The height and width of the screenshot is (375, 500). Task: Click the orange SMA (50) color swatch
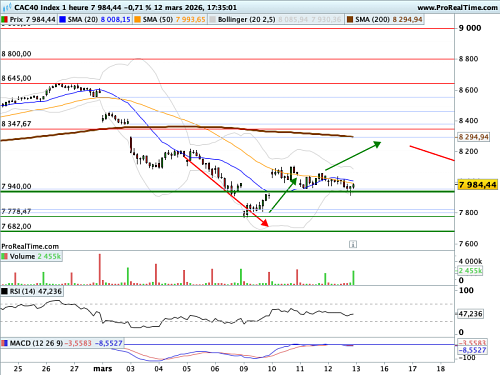(137, 20)
